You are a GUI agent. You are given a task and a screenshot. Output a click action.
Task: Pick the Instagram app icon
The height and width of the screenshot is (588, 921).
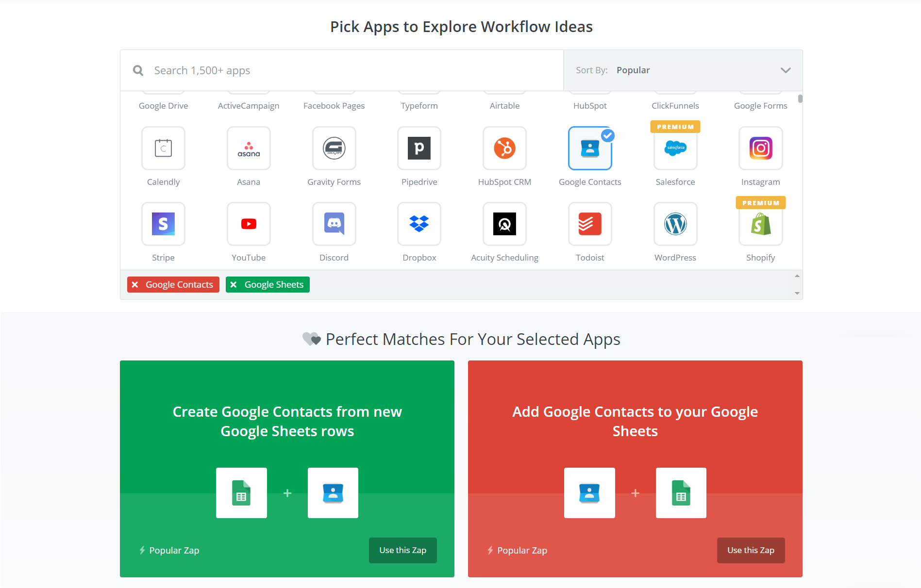coord(761,148)
